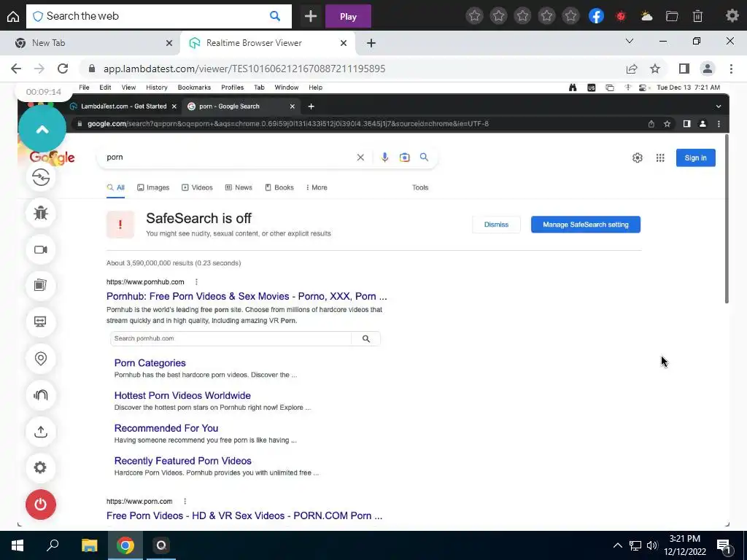Open the LambdaTest upload files icon
This screenshot has width=747, height=560.
click(41, 432)
